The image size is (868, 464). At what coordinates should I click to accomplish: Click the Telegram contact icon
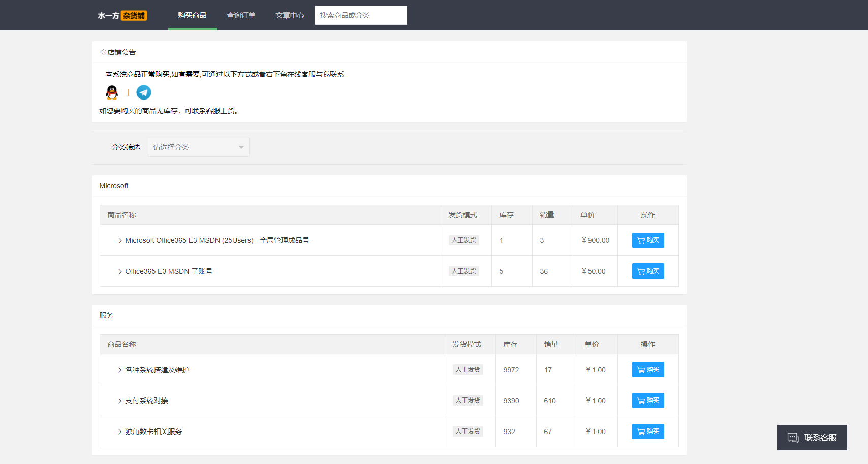pos(144,92)
